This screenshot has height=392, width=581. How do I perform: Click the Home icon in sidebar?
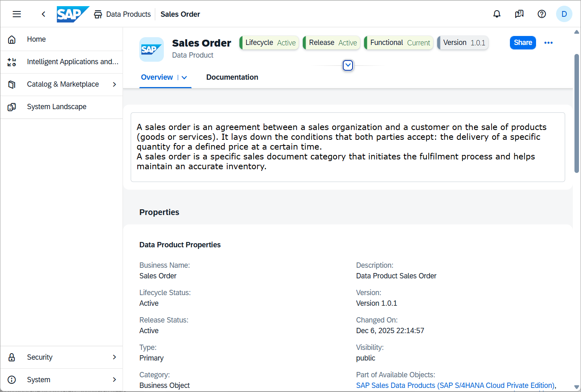(12, 39)
